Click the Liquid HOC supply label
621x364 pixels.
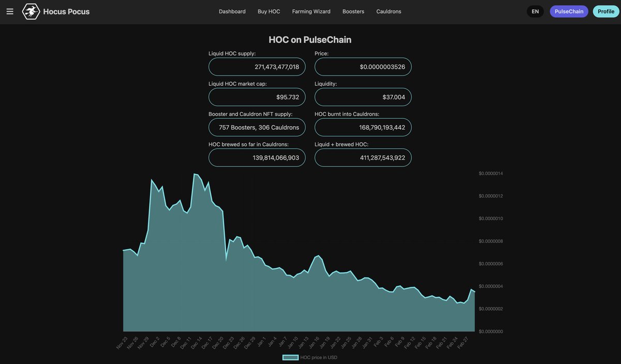point(232,53)
